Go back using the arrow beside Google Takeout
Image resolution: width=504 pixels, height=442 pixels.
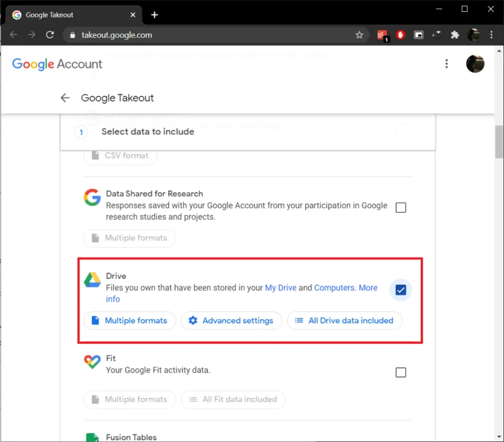[x=66, y=98]
